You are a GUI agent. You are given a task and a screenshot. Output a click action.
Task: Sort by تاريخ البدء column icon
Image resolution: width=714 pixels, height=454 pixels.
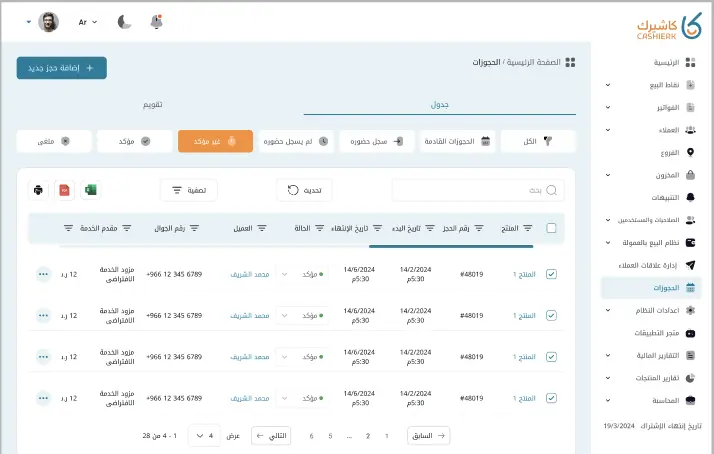tap(430, 228)
